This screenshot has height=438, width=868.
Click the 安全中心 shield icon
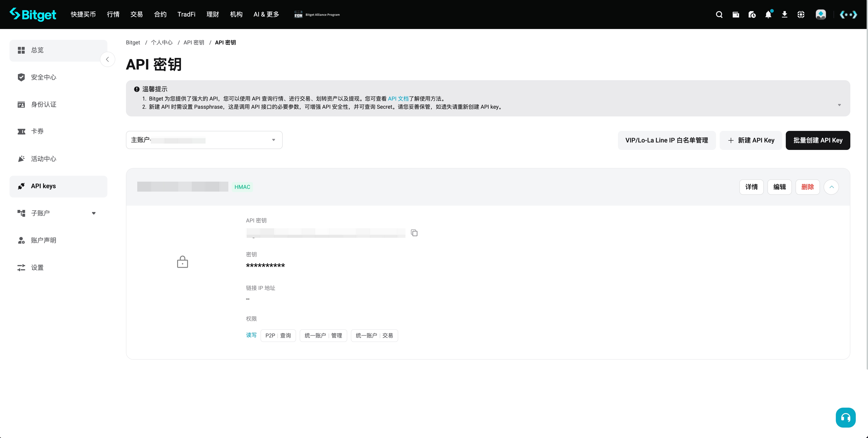click(x=21, y=77)
